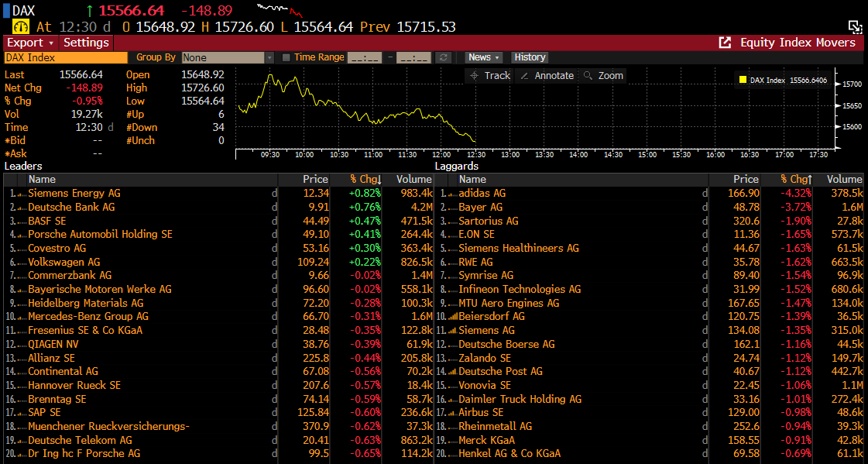Select Porsche Automobil Holding SE row
868x464 pixels.
[218, 234]
